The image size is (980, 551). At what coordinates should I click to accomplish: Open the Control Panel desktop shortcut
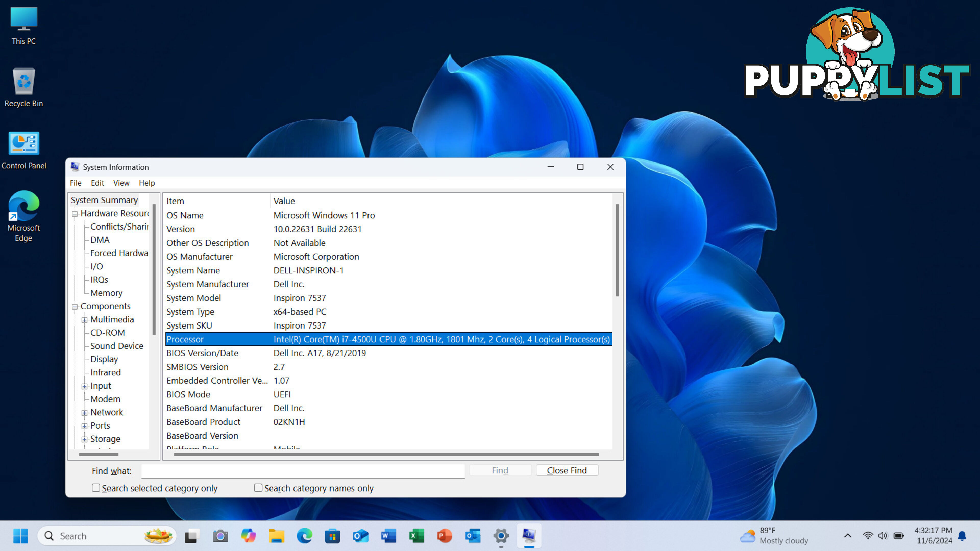[23, 150]
